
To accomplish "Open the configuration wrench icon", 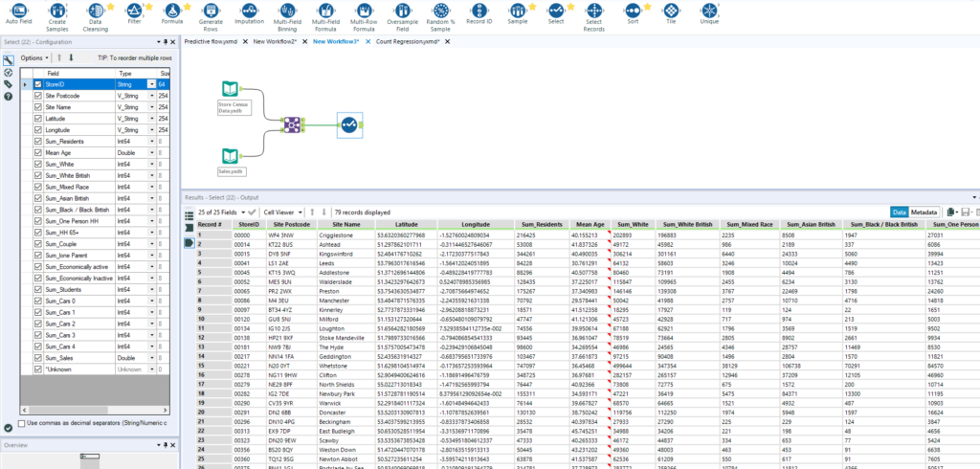I will pyautogui.click(x=8, y=60).
